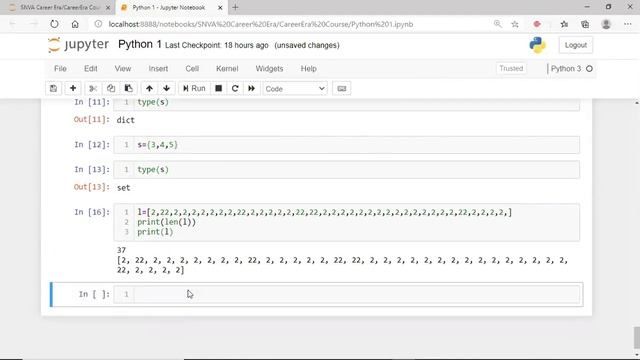Click the empty code cell input
640x360 pixels.
pyautogui.click(x=357, y=294)
